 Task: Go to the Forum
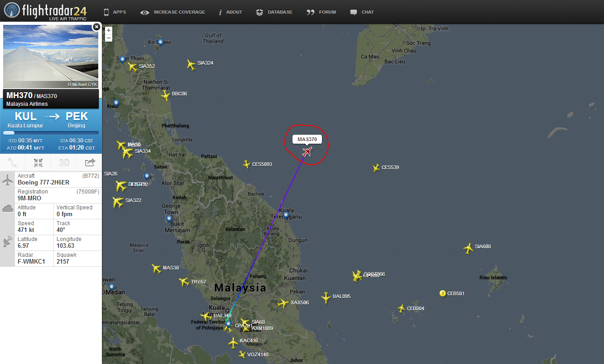click(x=321, y=12)
